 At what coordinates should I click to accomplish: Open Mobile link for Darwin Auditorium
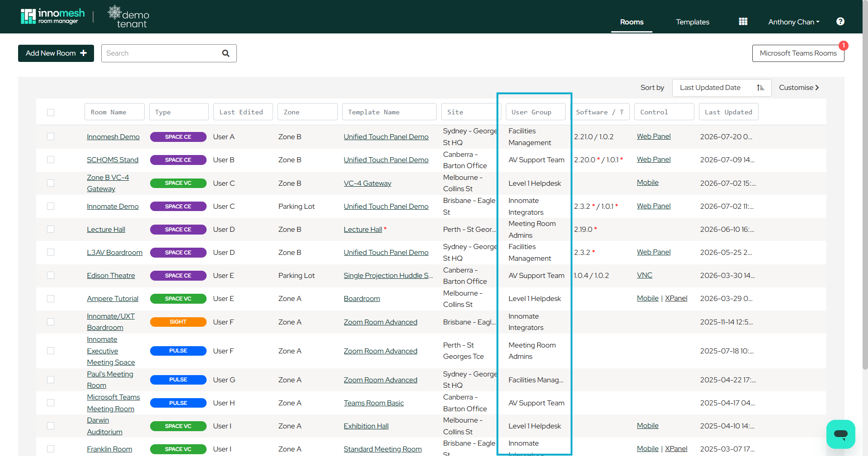click(x=648, y=426)
